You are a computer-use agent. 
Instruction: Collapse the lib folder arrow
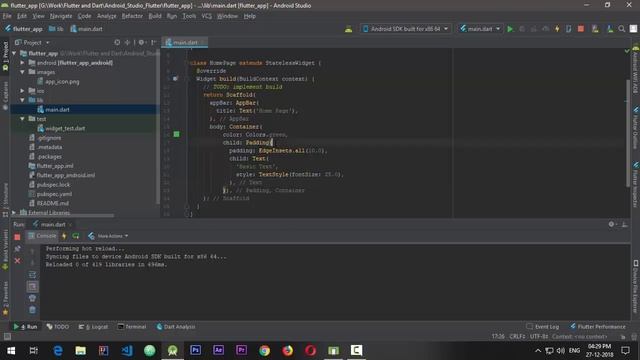[x=22, y=100]
